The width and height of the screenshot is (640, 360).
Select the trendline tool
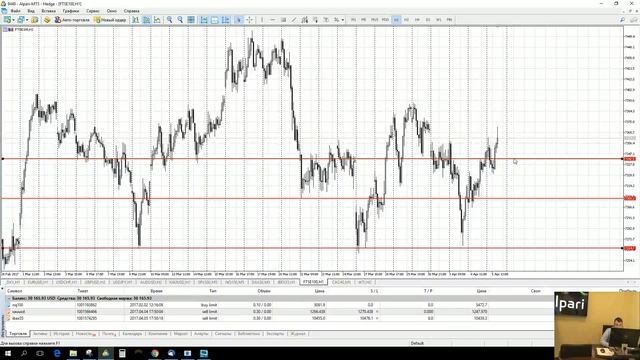pos(294,20)
